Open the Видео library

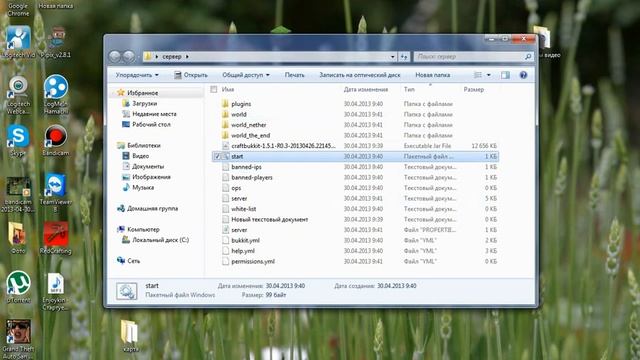point(140,156)
